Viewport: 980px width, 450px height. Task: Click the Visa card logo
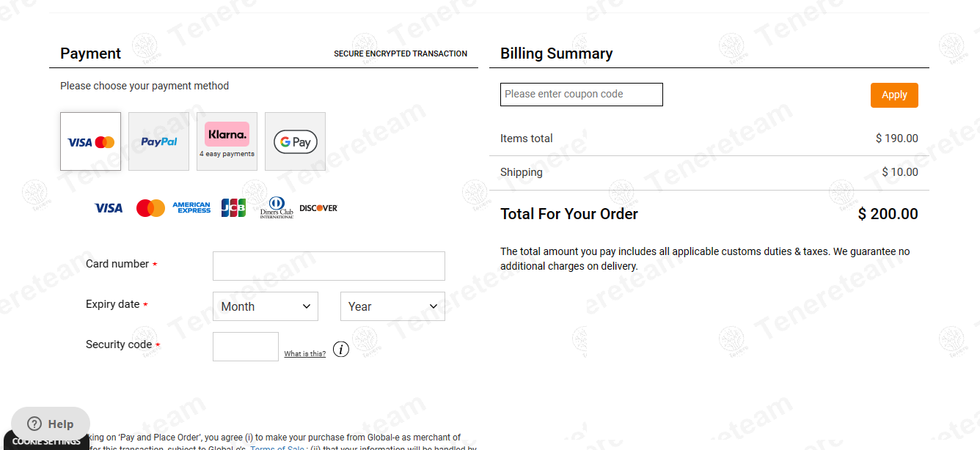[109, 208]
